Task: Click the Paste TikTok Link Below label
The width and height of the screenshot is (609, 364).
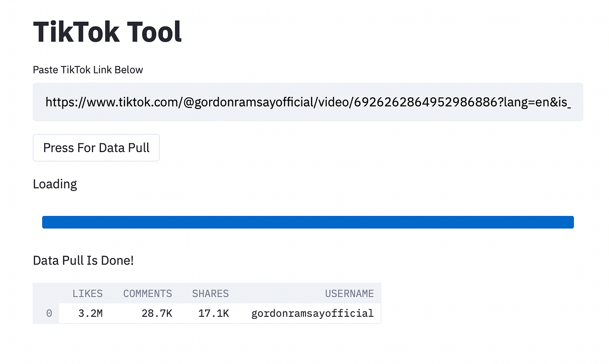Action: point(87,69)
